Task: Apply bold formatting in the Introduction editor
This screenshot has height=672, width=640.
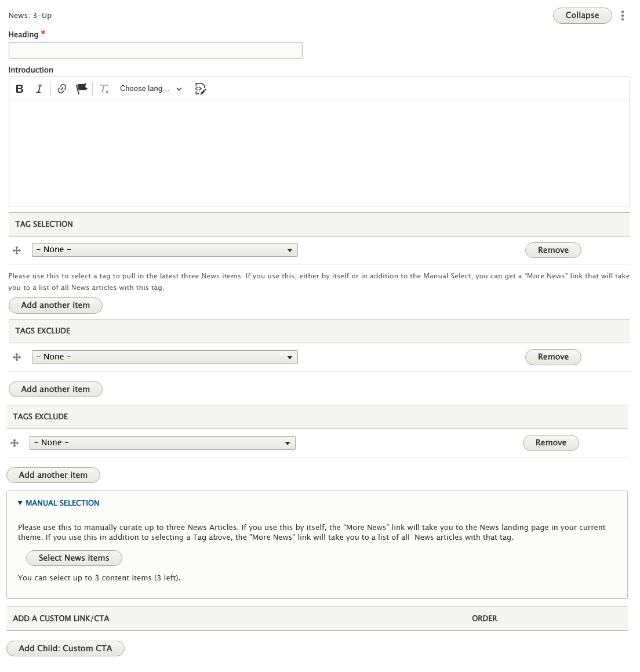Action: click(x=19, y=88)
